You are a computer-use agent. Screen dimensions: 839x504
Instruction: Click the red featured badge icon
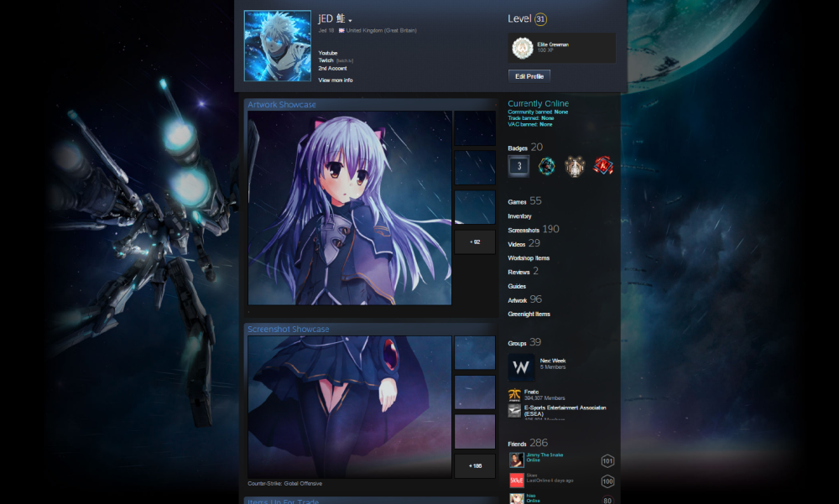tap(602, 166)
